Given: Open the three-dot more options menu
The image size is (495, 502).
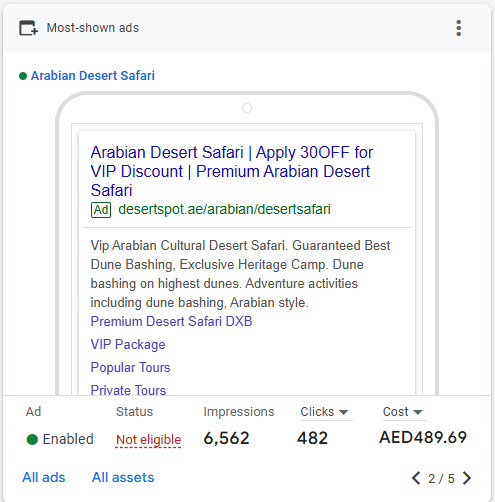Looking at the screenshot, I should click(459, 28).
